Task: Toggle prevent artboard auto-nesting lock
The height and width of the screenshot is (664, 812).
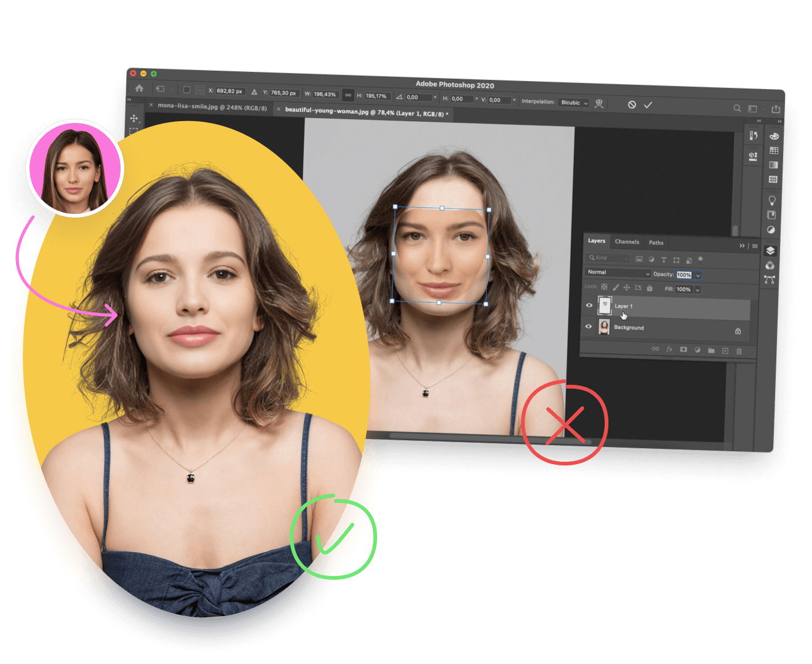Action: pyautogui.click(x=638, y=288)
